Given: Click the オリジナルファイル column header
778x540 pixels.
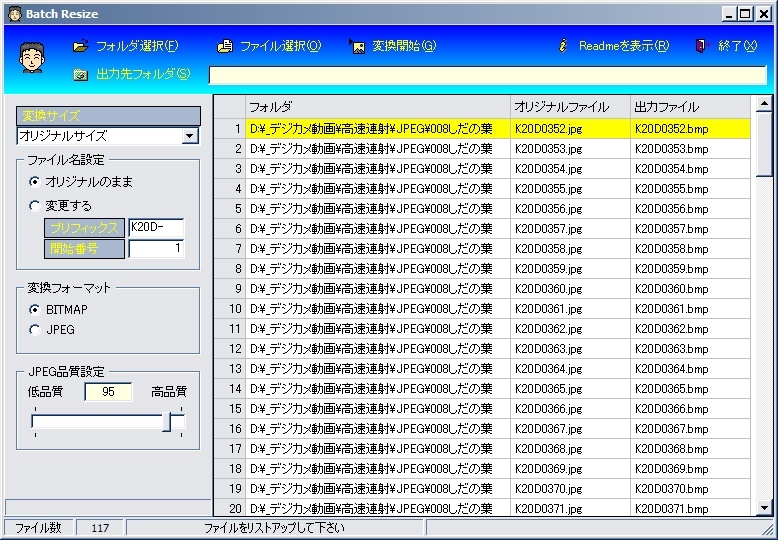Looking at the screenshot, I should pyautogui.click(x=570, y=107).
